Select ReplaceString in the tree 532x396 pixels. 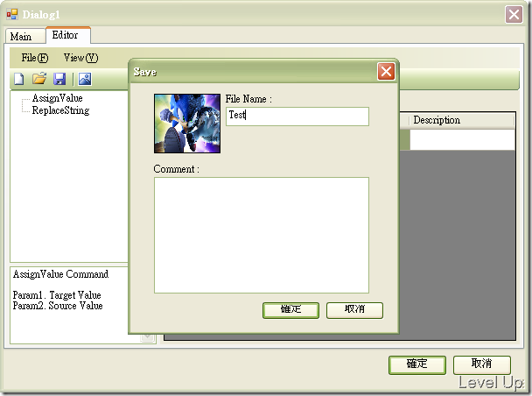60,110
